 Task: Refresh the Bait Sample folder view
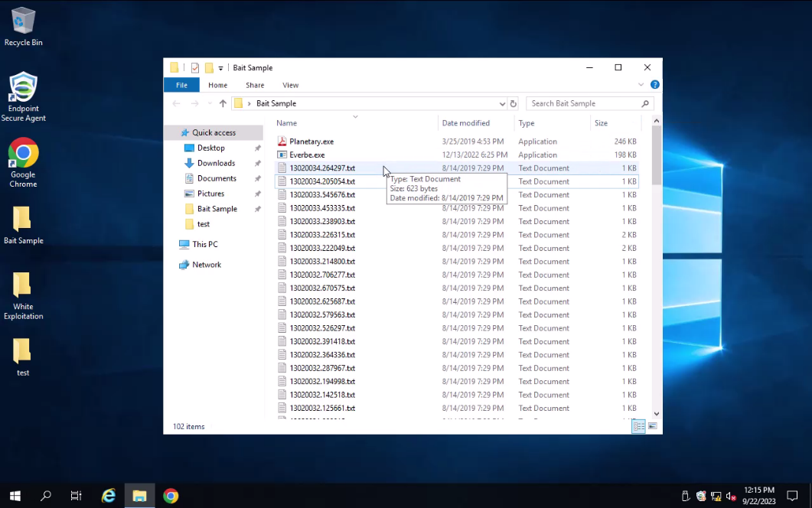click(514, 103)
